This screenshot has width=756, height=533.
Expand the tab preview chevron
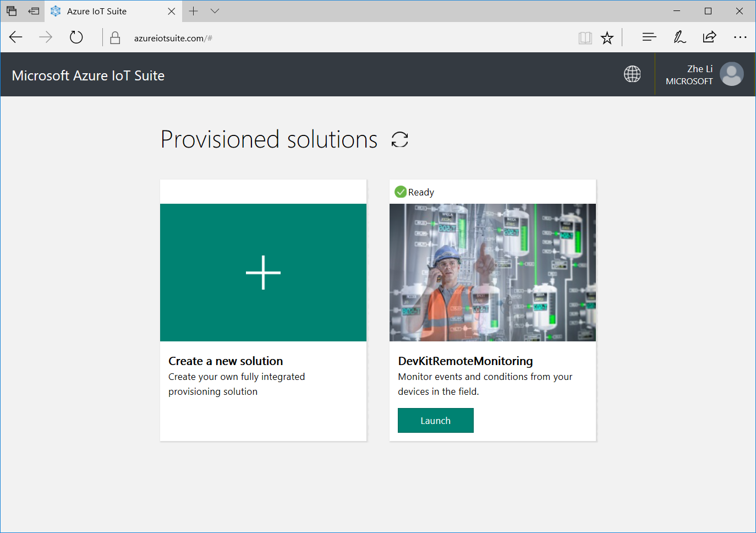[x=215, y=11]
